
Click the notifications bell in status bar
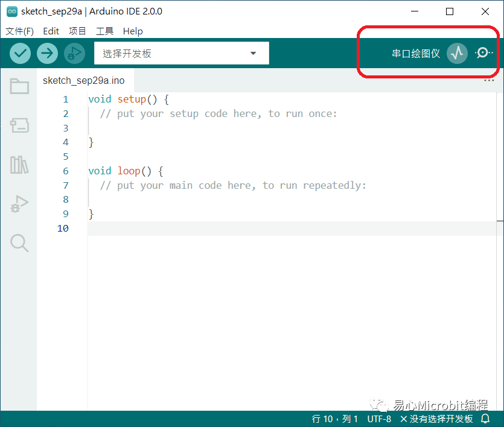[x=485, y=419]
